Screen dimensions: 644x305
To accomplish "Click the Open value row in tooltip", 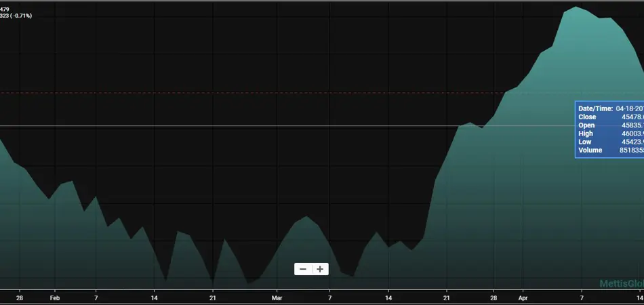I will click(609, 125).
